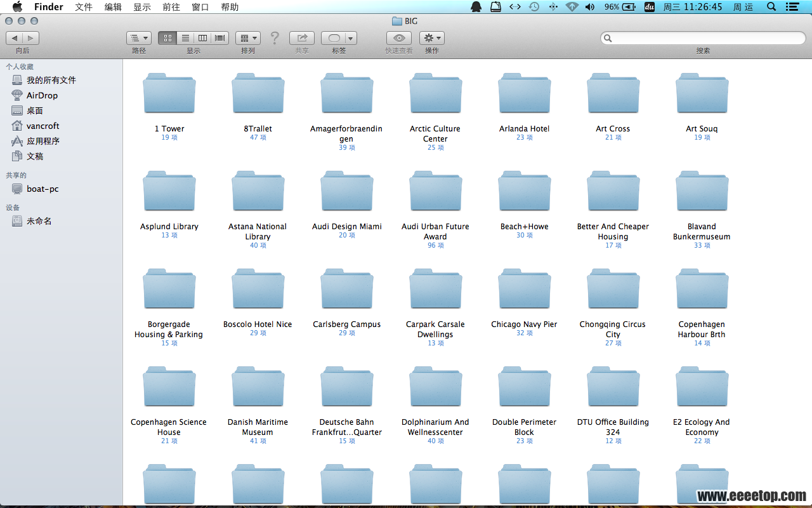Open the Finder menu
The image size is (812, 508).
(49, 7)
